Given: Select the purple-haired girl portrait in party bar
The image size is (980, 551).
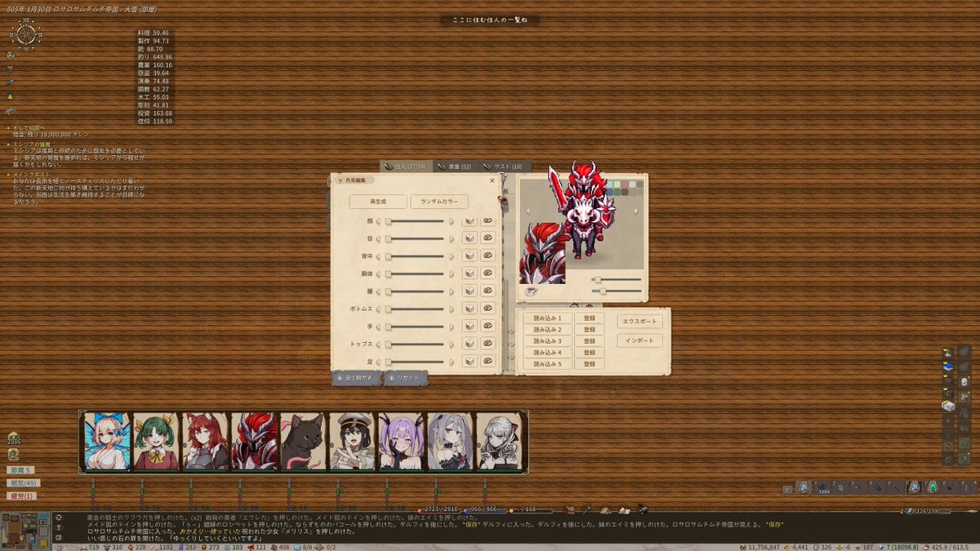Looking at the screenshot, I should pos(401,442).
